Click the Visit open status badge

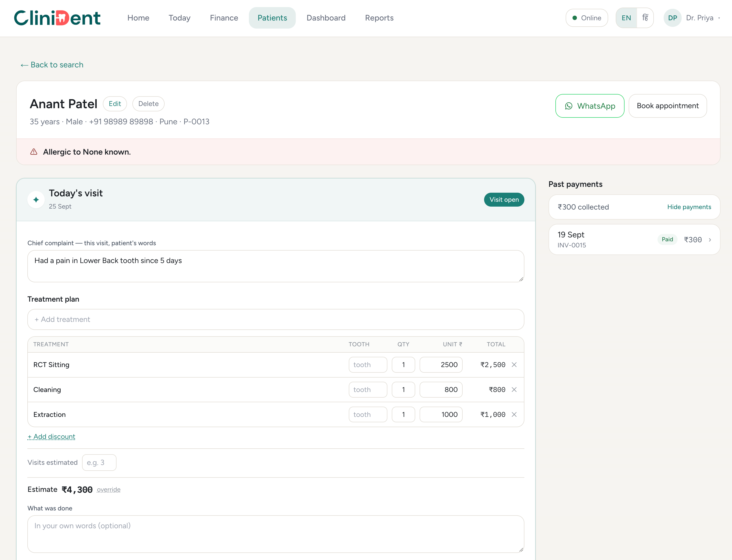click(x=504, y=200)
